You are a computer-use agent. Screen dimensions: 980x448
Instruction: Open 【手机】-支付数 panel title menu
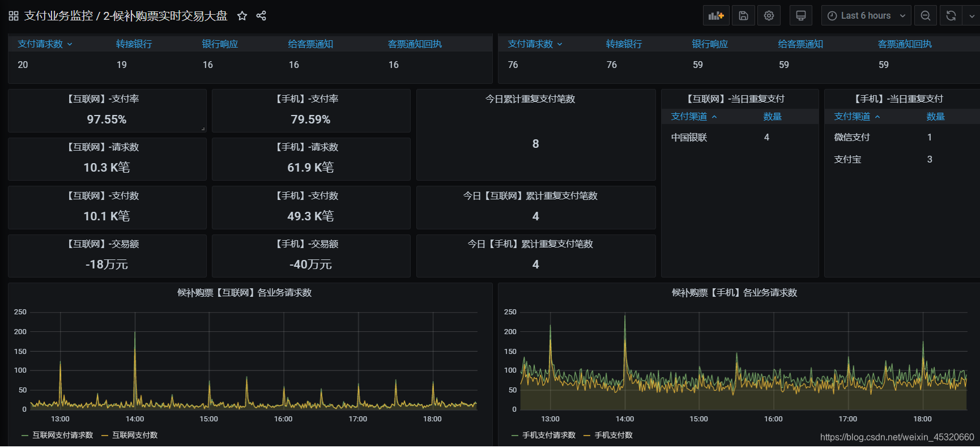(306, 196)
